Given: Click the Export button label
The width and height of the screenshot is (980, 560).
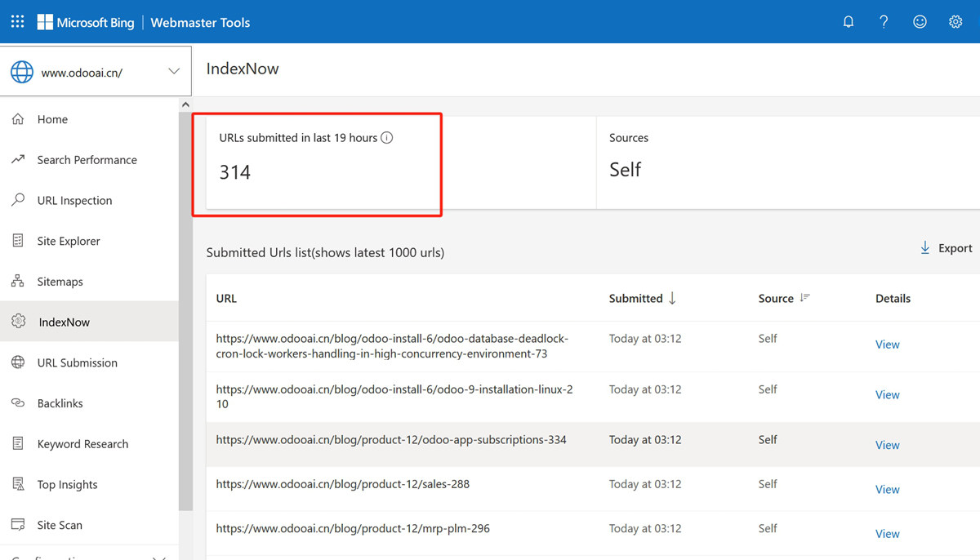Looking at the screenshot, I should click(x=955, y=248).
